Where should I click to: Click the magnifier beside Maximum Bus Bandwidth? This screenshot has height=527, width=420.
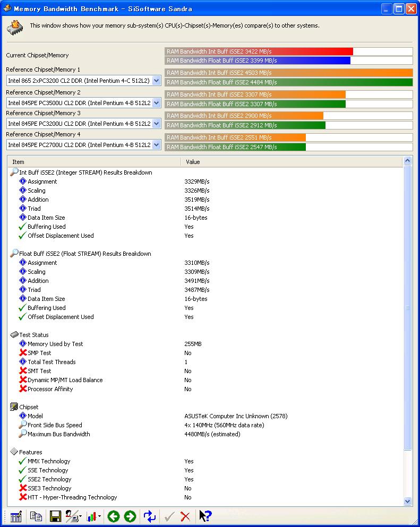coord(23,434)
